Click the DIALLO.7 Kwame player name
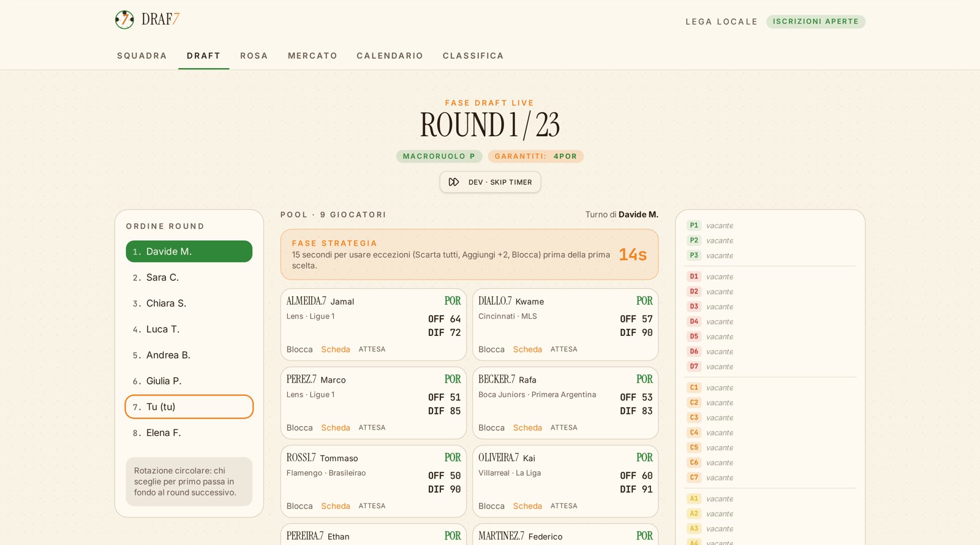980x545 pixels. tap(511, 301)
